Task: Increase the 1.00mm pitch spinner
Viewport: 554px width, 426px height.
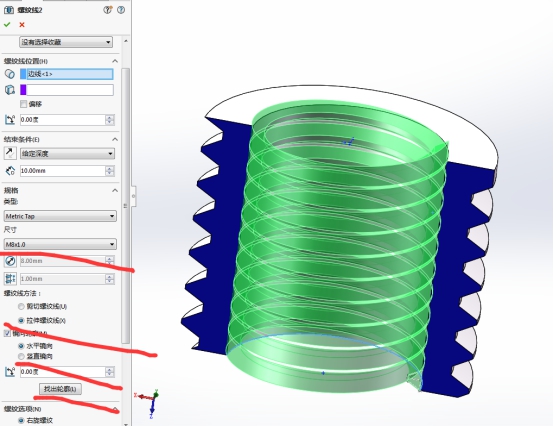Action: point(110,277)
